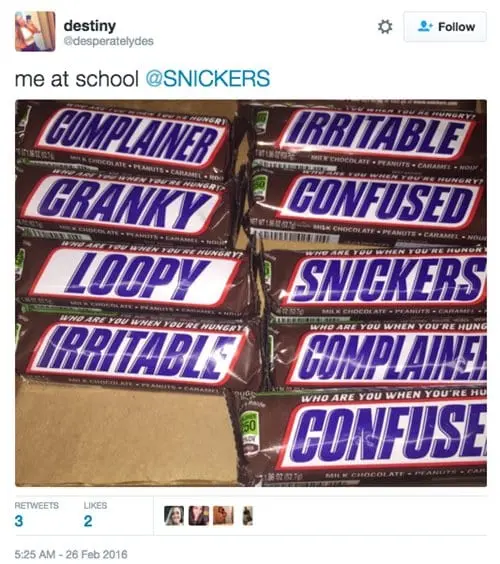500x564 pixels.
Task: Open destiny's profile avatar
Action: (x=35, y=31)
